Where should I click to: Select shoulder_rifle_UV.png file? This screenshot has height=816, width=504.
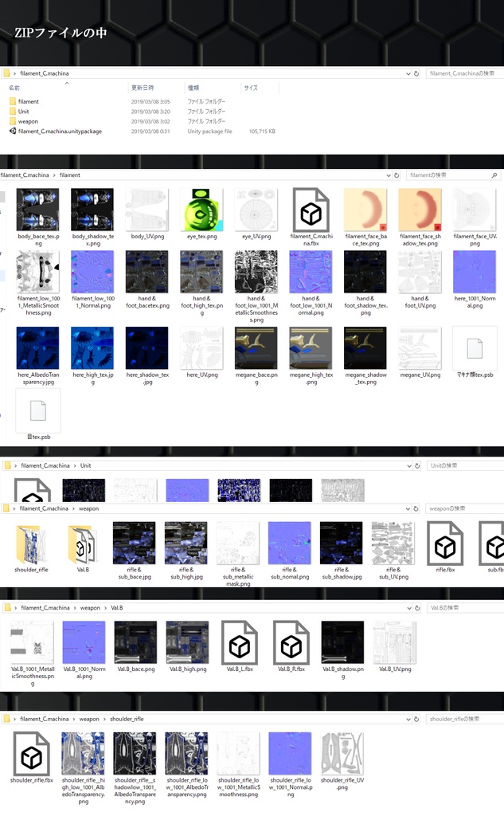pyautogui.click(x=342, y=761)
